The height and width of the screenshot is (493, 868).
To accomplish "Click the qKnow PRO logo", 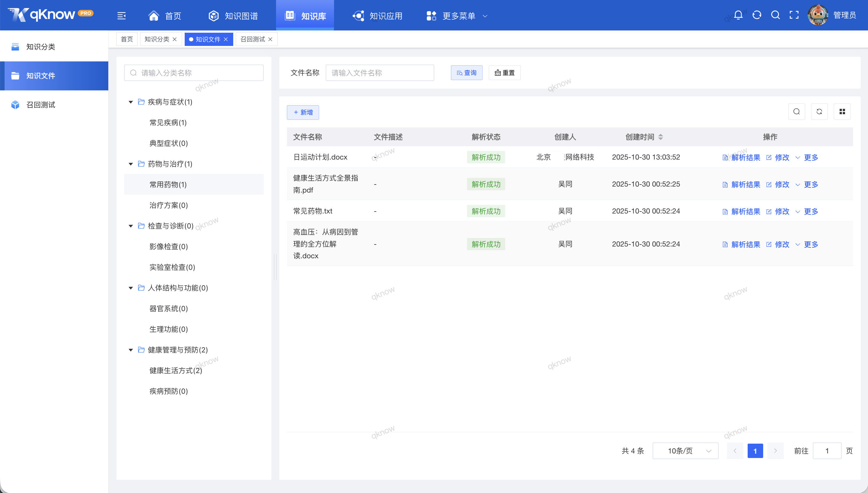I will (x=50, y=14).
